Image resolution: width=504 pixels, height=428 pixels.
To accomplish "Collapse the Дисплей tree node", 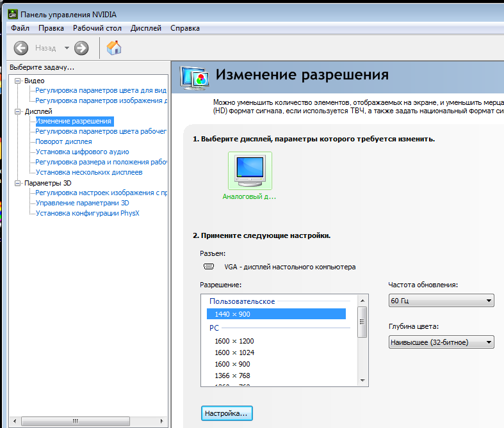I will [17, 111].
